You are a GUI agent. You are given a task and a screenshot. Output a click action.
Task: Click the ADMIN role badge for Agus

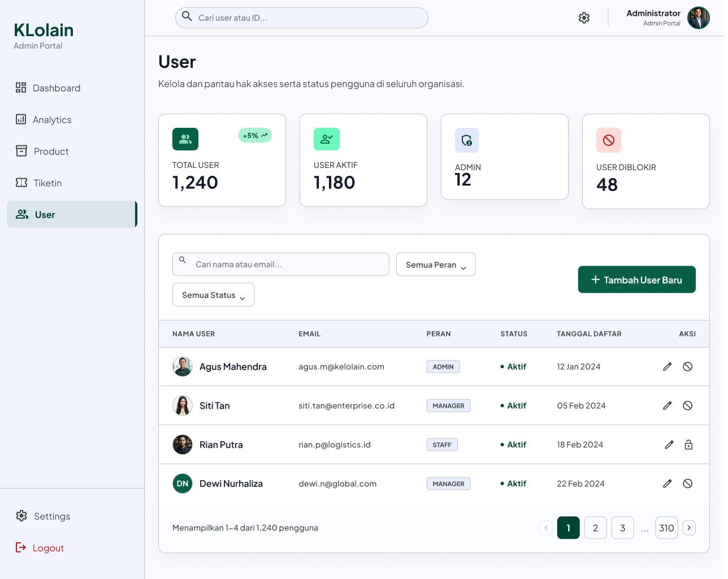(443, 366)
